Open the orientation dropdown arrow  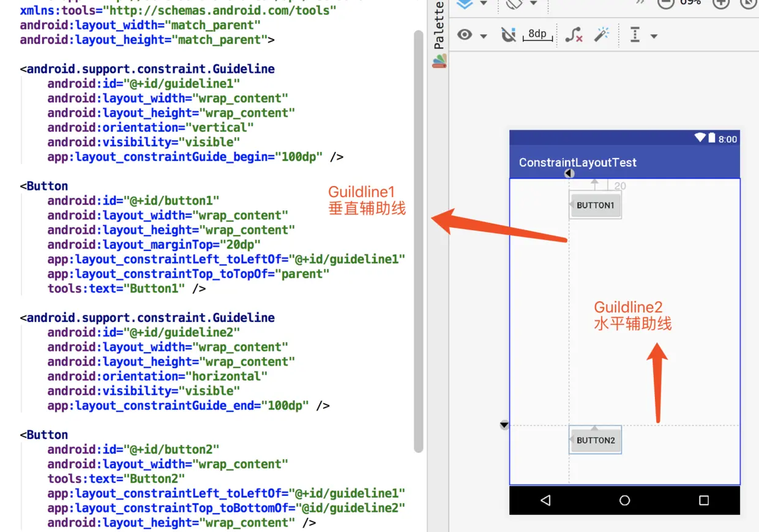pyautogui.click(x=533, y=3)
